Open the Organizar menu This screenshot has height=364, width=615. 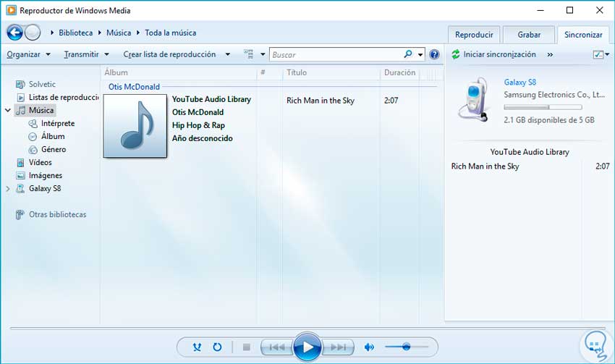[28, 54]
